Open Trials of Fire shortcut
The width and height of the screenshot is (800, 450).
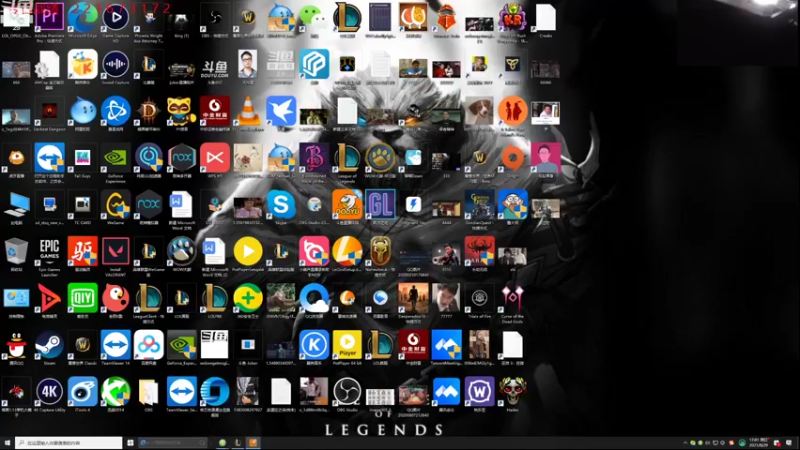(x=479, y=298)
